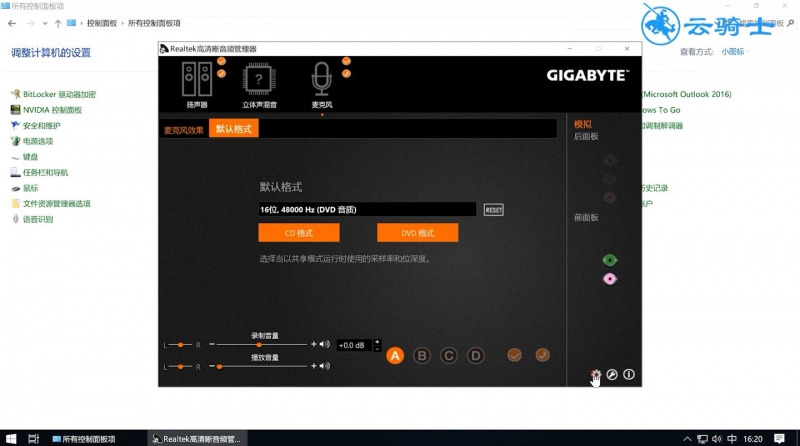
Task: Click the green front panel jack
Action: coord(610,260)
